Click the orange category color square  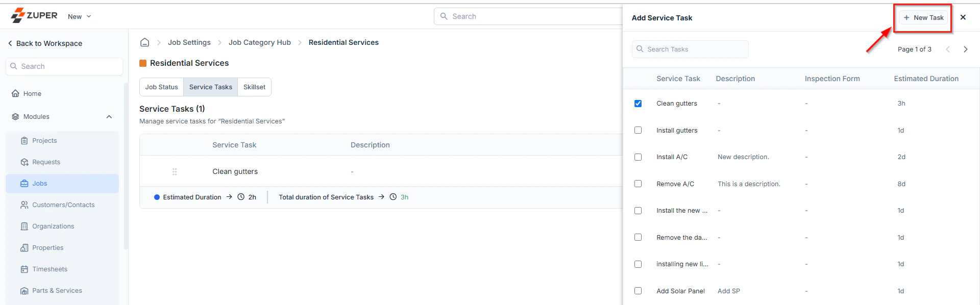(143, 63)
